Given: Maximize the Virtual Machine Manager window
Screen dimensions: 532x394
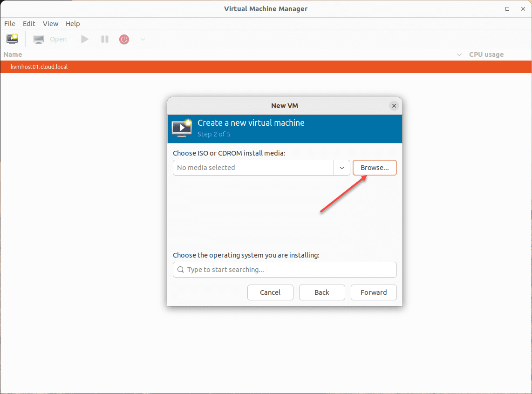Looking at the screenshot, I should tap(507, 9).
